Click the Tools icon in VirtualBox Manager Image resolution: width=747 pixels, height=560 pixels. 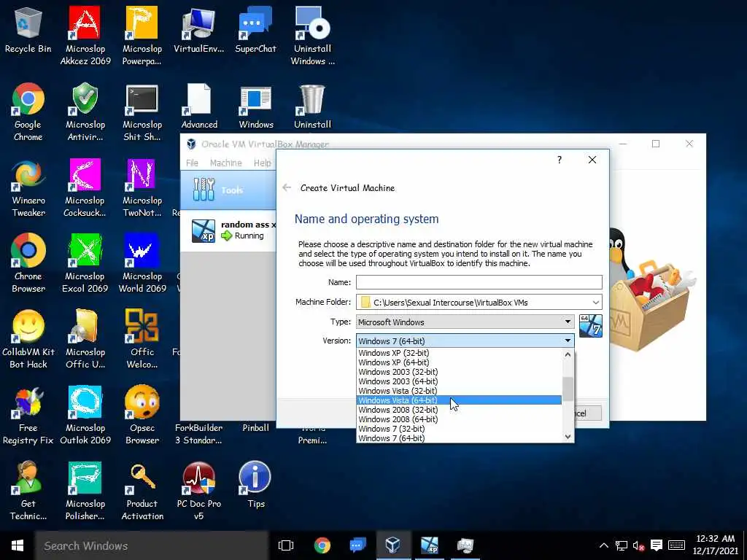pos(204,190)
